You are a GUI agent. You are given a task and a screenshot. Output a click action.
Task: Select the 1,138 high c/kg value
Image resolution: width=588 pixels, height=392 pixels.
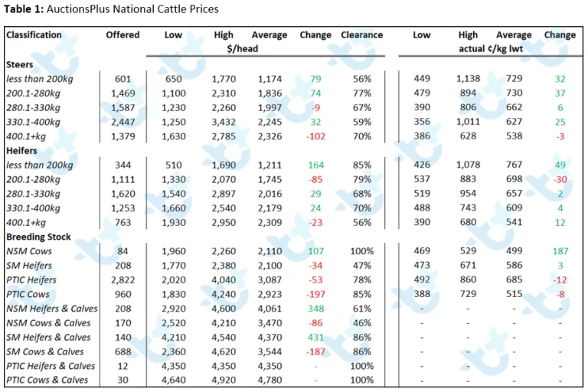(468, 79)
